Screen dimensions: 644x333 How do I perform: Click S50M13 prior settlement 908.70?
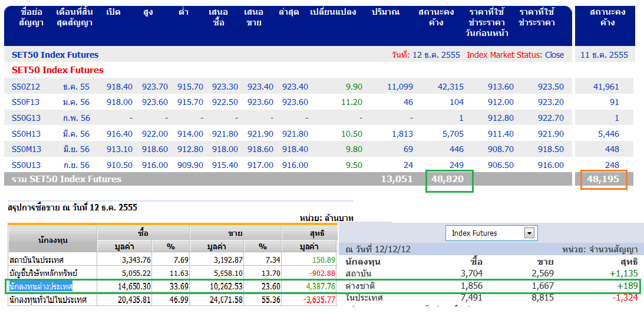[501, 149]
